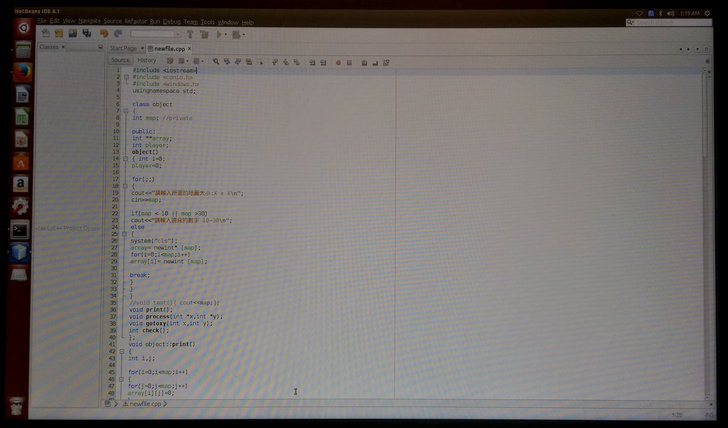Click the Find Selection magnifier icon
Image resolution: width=728 pixels, height=428 pixels.
[x=216, y=62]
